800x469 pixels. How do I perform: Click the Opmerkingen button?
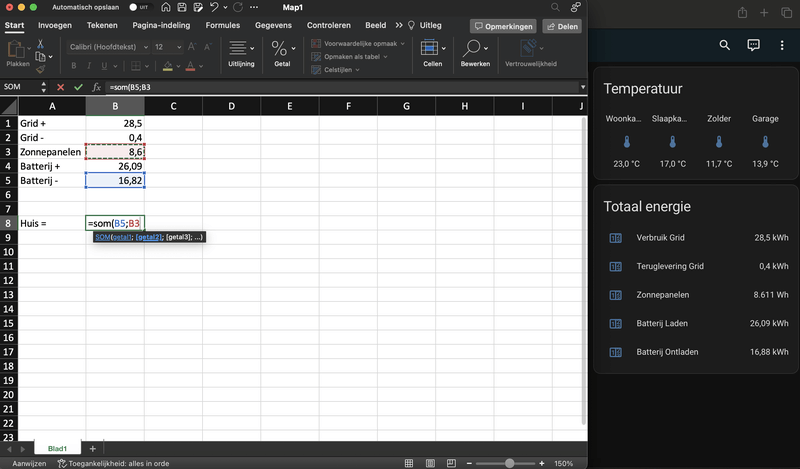[x=504, y=26]
